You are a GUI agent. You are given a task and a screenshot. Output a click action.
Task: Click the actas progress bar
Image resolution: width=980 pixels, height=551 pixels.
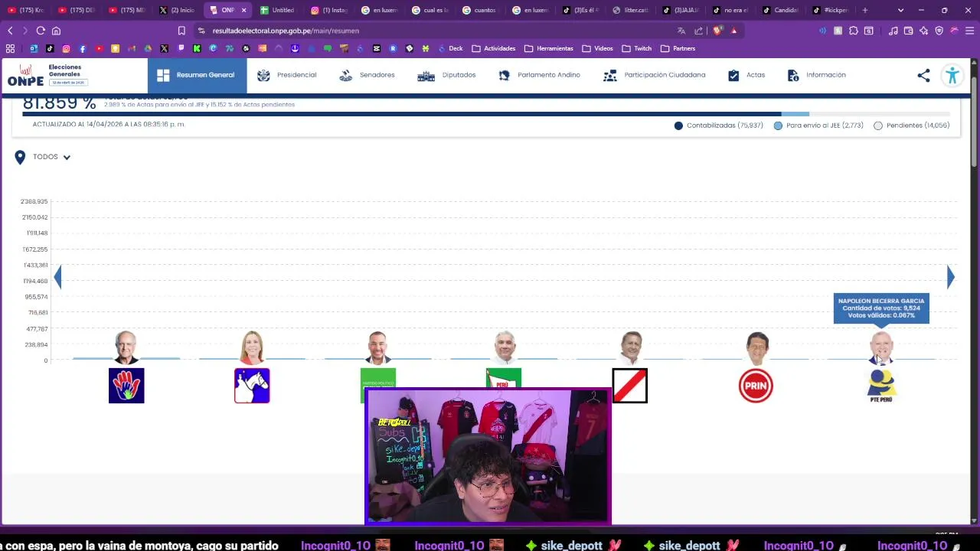pos(485,114)
